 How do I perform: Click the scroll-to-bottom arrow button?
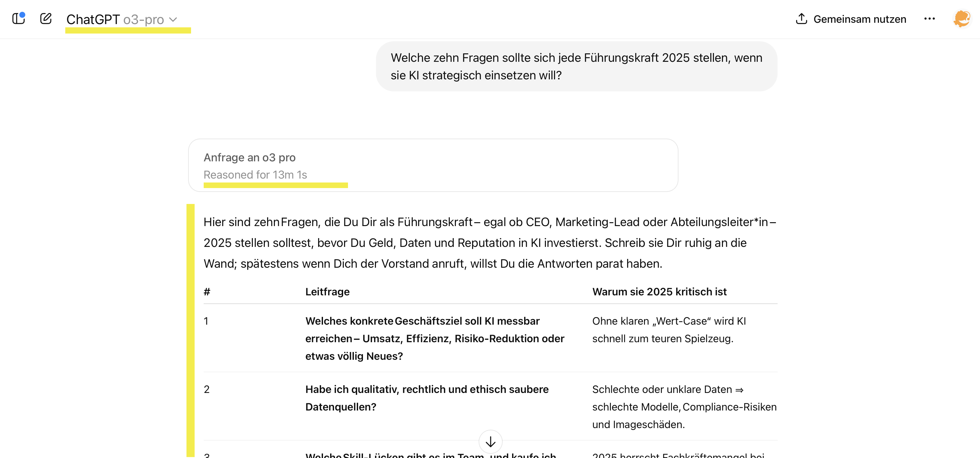click(x=491, y=442)
